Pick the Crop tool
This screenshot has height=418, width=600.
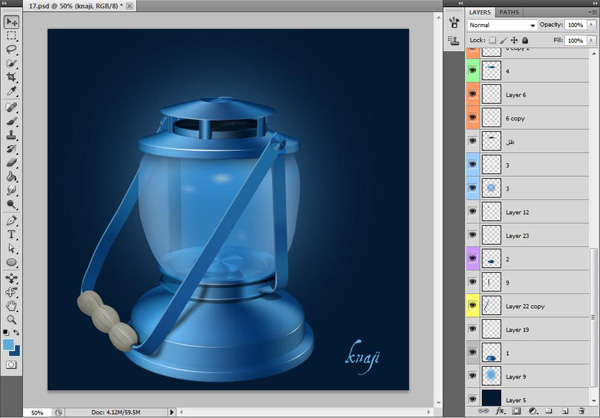(11, 76)
